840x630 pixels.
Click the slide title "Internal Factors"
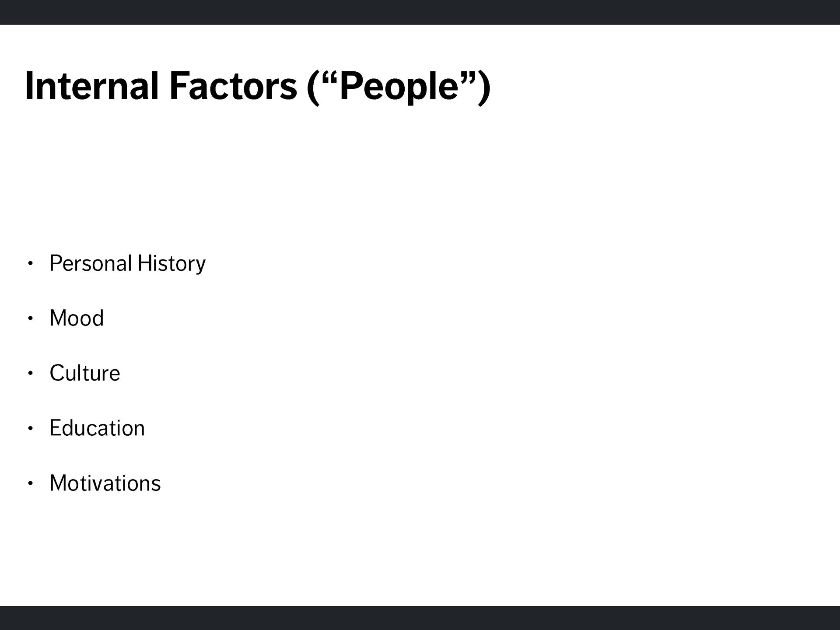258,86
